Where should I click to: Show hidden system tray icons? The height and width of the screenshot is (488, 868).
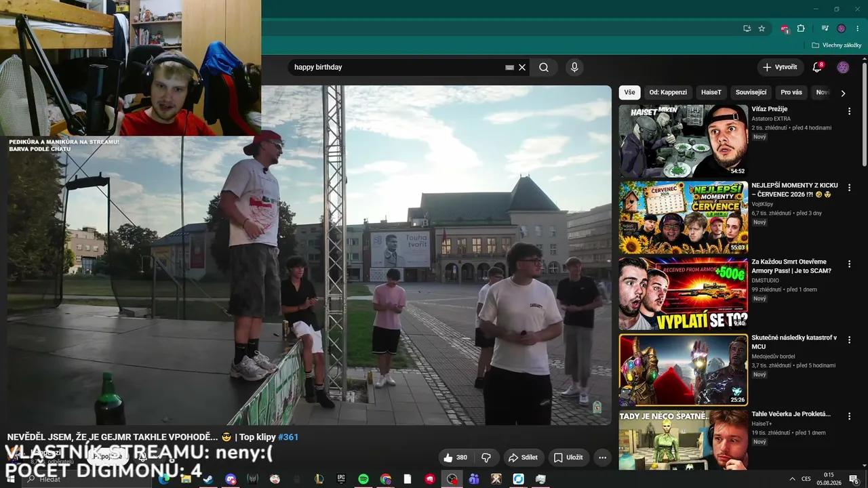[792, 479]
